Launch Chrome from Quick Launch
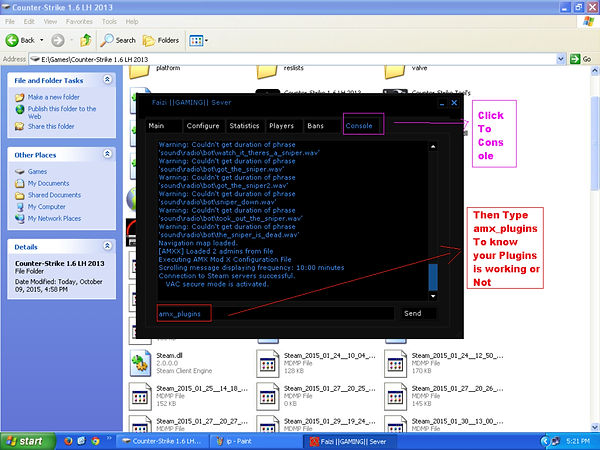Viewport: 600px width, 450px height. point(95,441)
